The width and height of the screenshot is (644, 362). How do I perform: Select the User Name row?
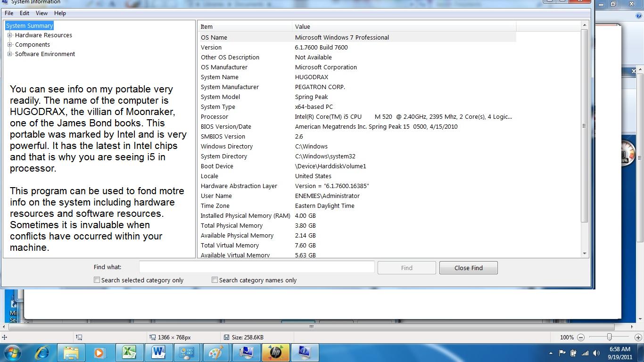coord(357,196)
